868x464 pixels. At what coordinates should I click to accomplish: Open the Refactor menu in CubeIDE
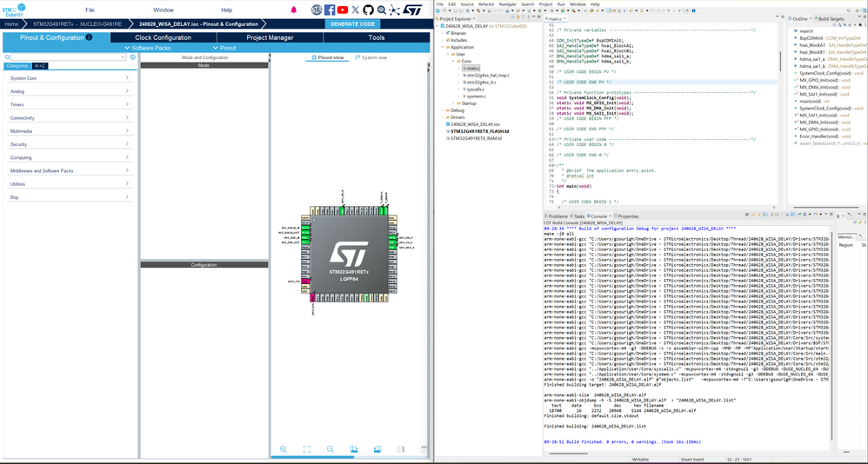[486, 3]
